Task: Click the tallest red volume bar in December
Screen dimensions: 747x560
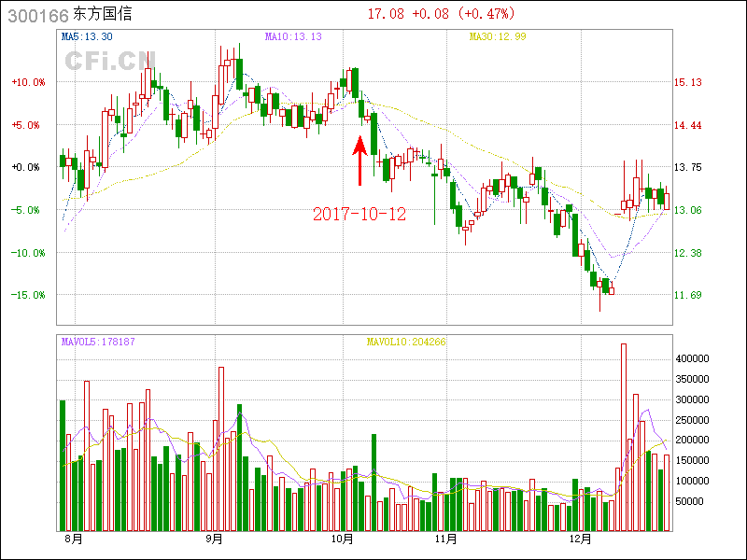Action: pyautogui.click(x=624, y=437)
